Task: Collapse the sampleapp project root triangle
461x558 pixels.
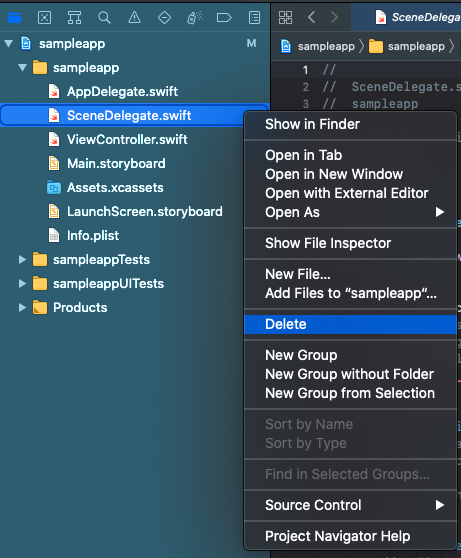Action: pyautogui.click(x=9, y=44)
